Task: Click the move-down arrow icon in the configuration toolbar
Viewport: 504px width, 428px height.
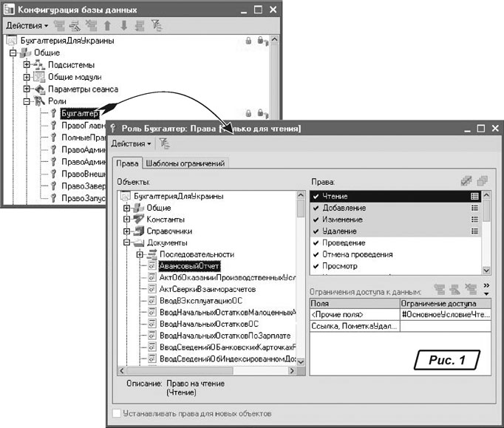Action: click(x=123, y=26)
